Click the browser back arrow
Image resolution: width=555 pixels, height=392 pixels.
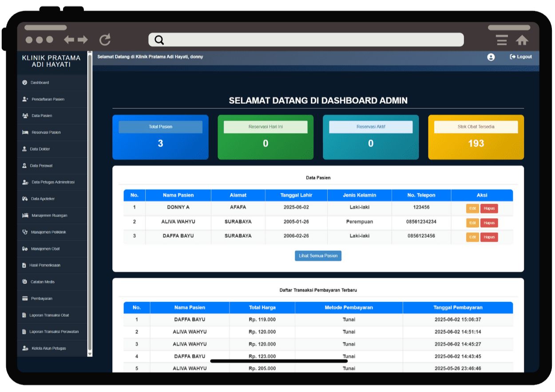click(x=69, y=40)
